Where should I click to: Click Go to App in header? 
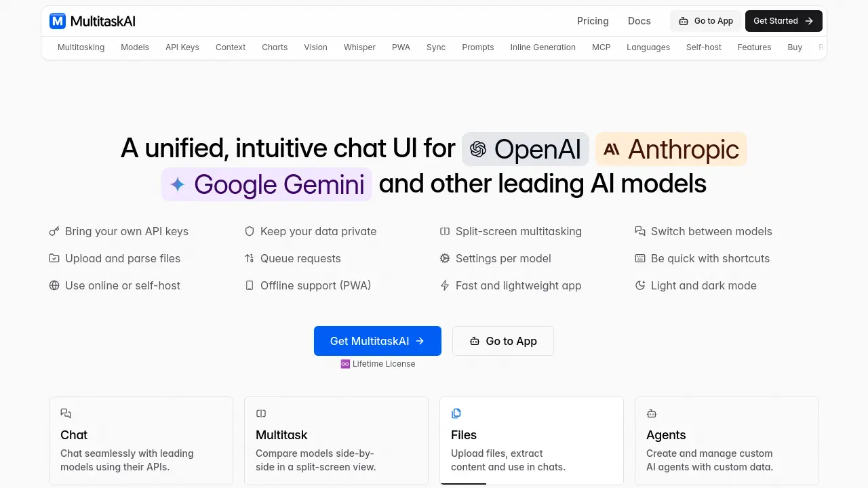point(706,21)
